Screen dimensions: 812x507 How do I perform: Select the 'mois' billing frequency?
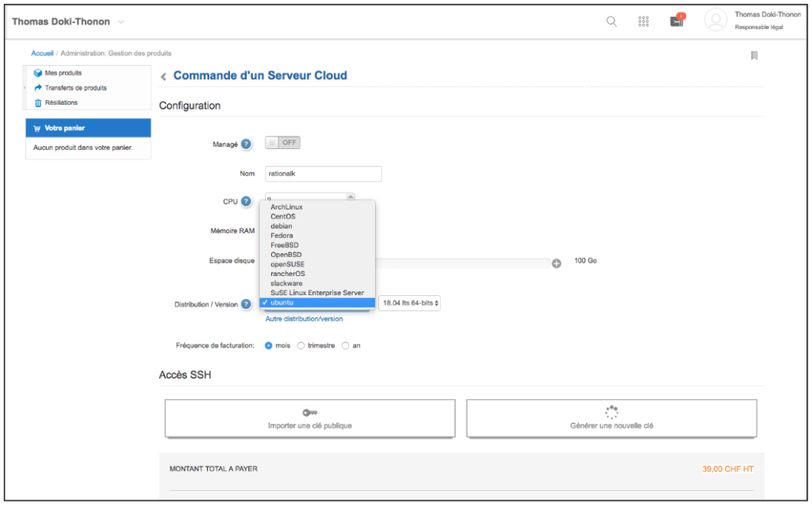coord(269,345)
